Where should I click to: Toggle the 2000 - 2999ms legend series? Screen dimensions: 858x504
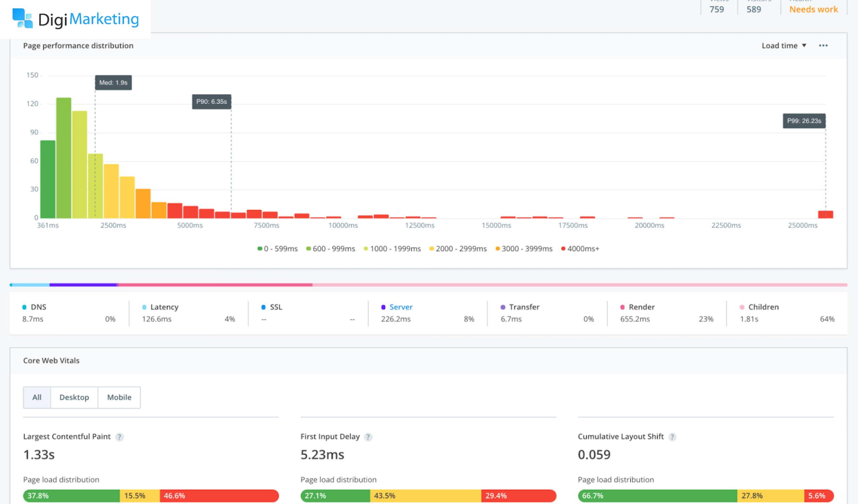(x=458, y=248)
